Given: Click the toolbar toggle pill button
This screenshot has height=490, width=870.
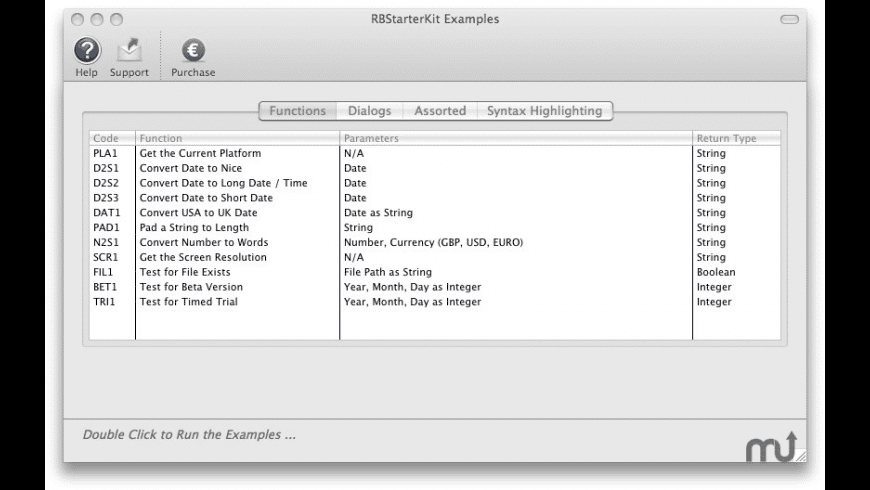Looking at the screenshot, I should (789, 19).
